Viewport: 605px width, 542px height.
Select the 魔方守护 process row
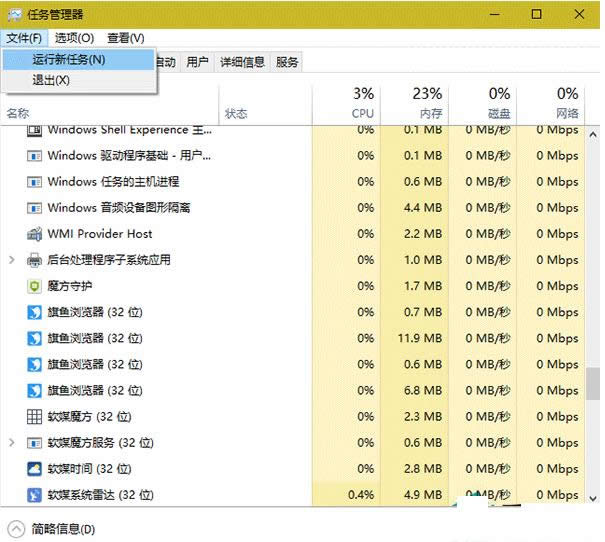[293, 286]
